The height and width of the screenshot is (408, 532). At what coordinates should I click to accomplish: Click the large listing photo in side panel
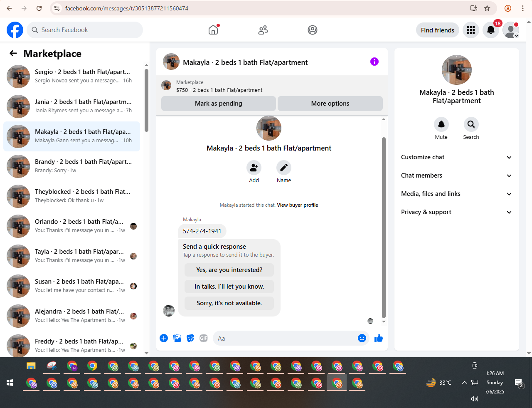457,70
